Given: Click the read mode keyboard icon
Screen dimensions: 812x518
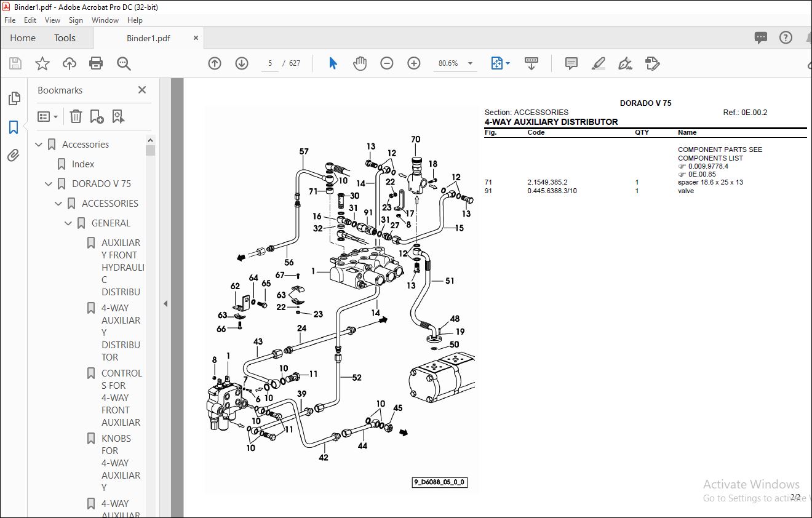Looking at the screenshot, I should pyautogui.click(x=531, y=63).
